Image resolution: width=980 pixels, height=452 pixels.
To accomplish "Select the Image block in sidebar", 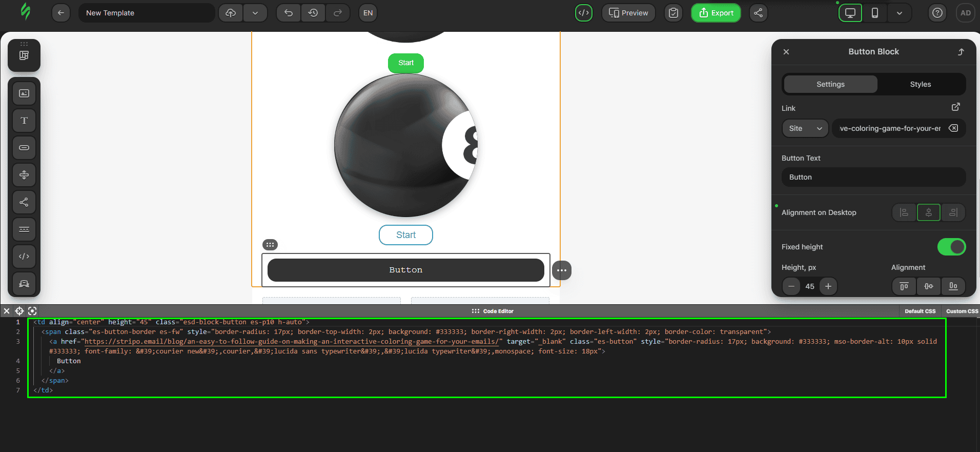I will [x=24, y=93].
